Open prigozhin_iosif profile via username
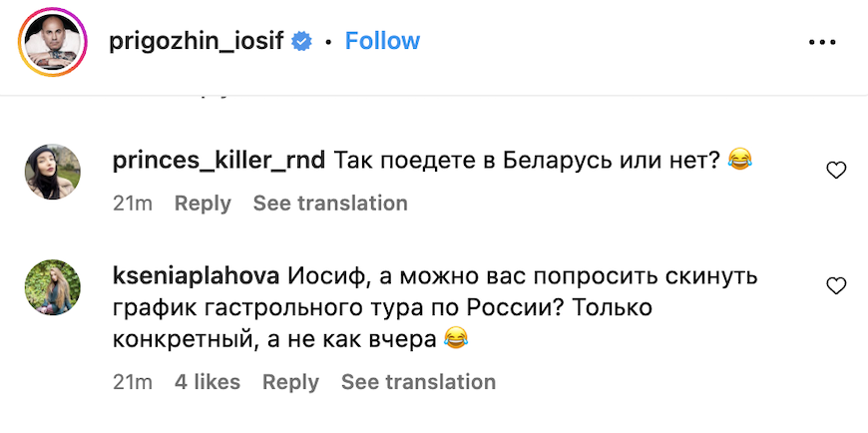 point(195,41)
